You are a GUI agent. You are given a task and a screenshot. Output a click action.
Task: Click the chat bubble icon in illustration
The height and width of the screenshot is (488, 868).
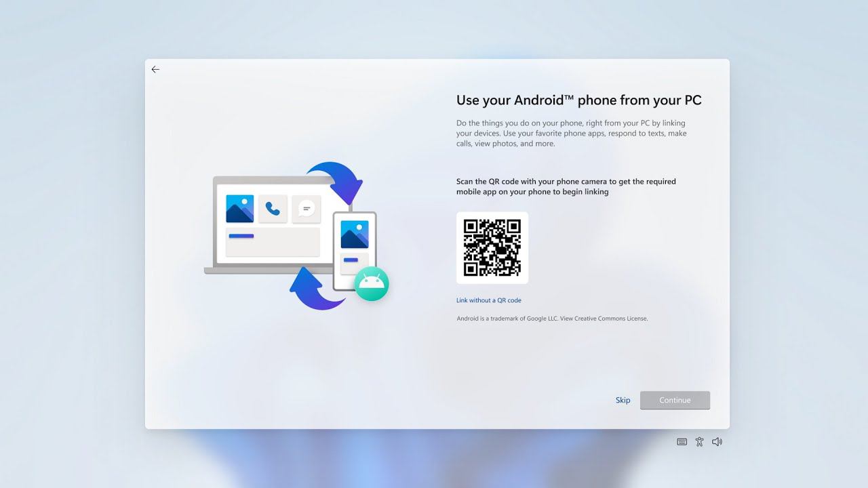click(307, 209)
